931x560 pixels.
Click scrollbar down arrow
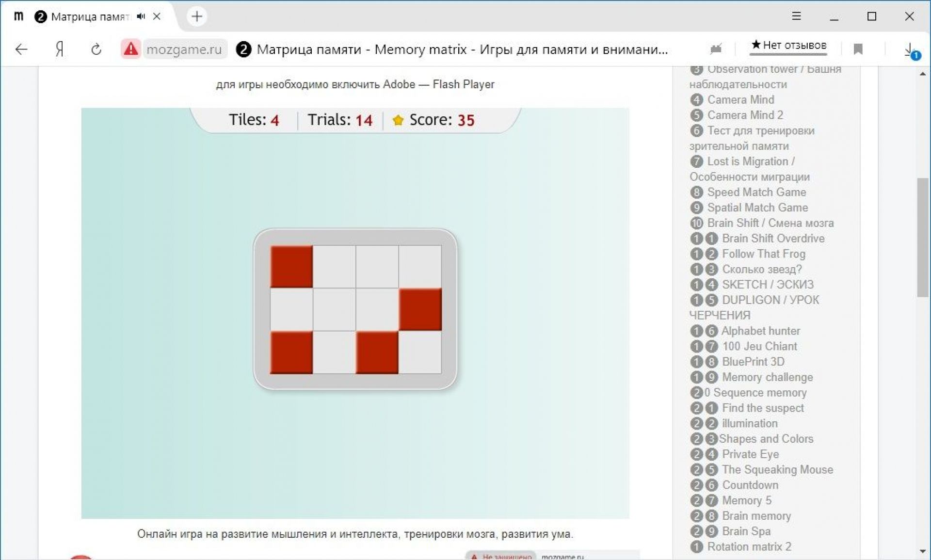922,551
